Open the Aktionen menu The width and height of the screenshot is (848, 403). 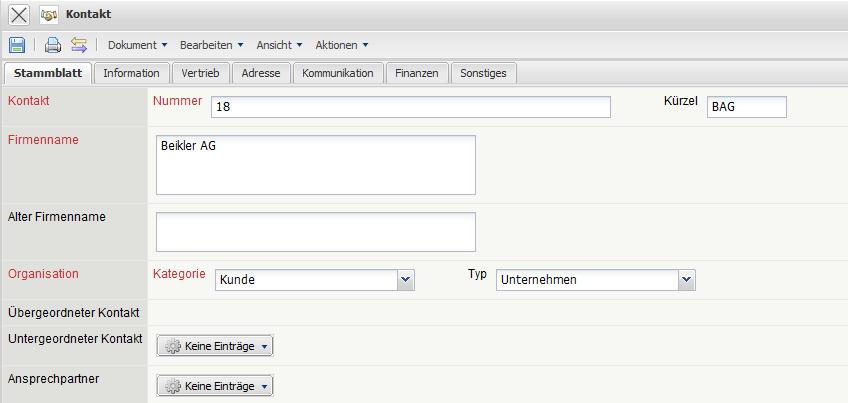click(x=342, y=45)
